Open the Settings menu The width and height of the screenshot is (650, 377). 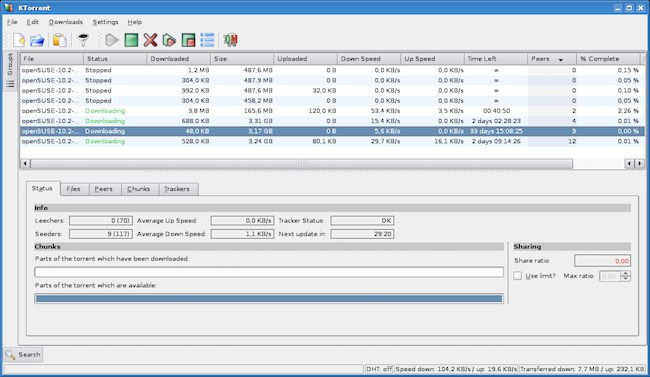[105, 22]
